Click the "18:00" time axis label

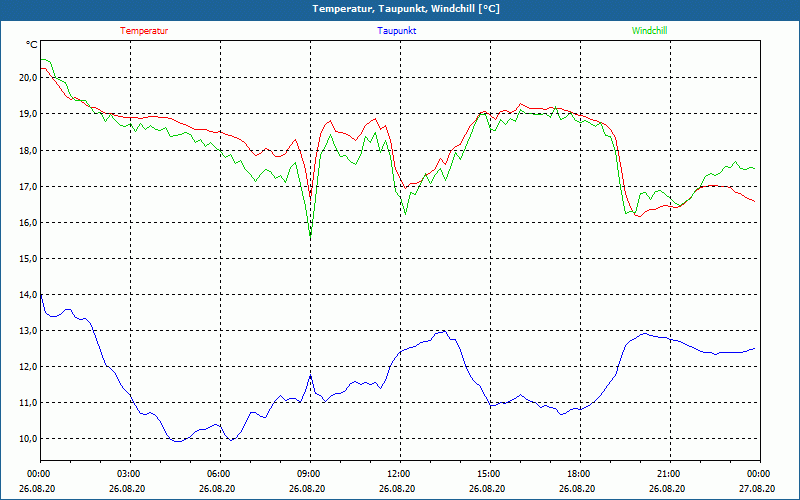(x=577, y=474)
